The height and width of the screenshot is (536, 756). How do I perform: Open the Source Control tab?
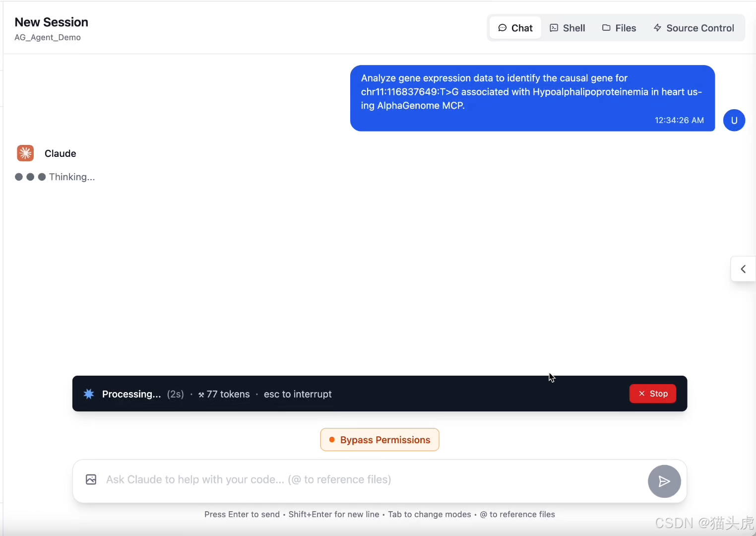pyautogui.click(x=693, y=28)
